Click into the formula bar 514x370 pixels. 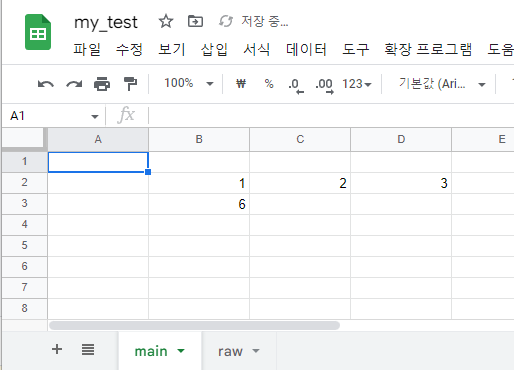click(332, 116)
